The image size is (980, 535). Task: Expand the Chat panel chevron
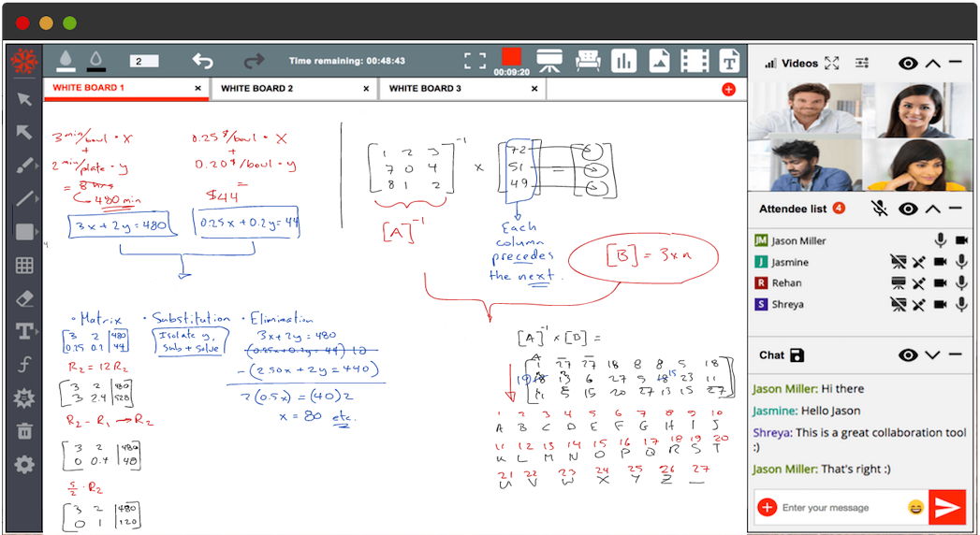932,355
